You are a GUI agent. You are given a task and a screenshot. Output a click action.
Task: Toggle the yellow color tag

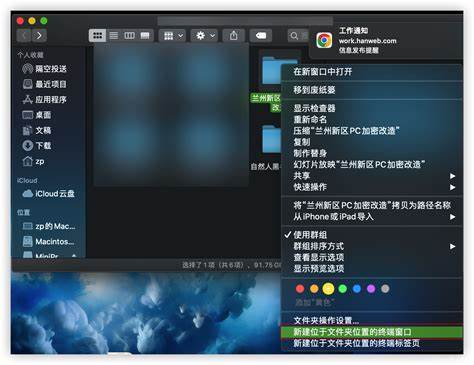tap(328, 289)
